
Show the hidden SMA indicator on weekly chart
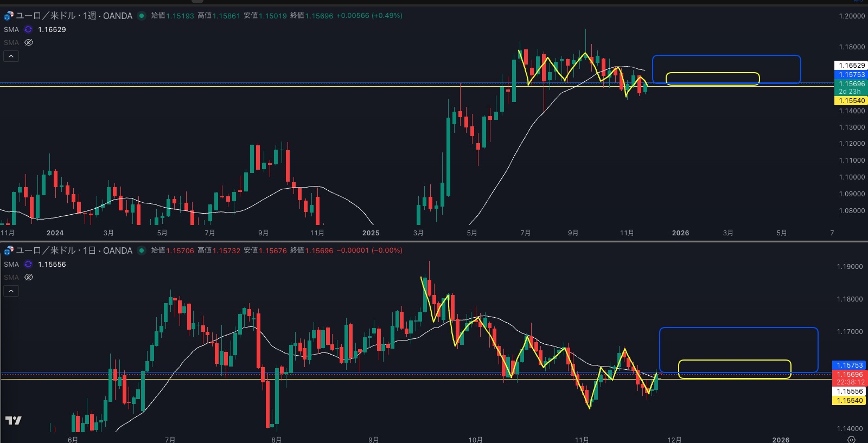tap(29, 42)
